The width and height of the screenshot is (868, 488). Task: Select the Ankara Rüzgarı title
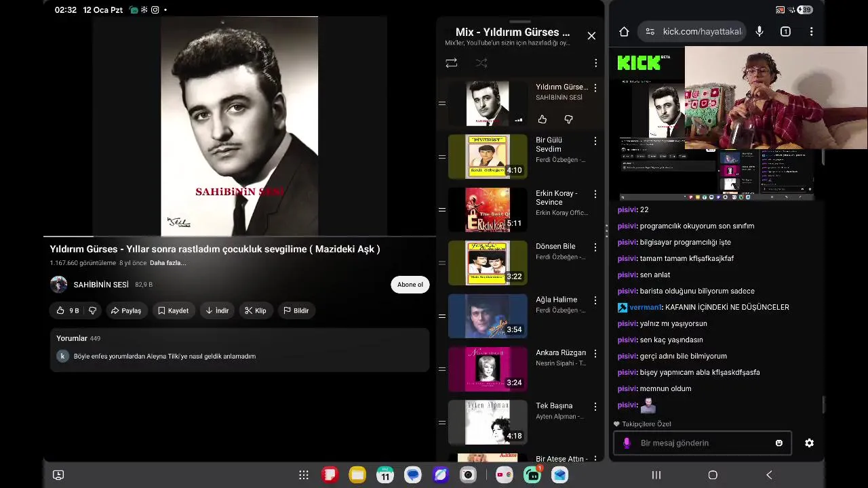click(x=561, y=352)
